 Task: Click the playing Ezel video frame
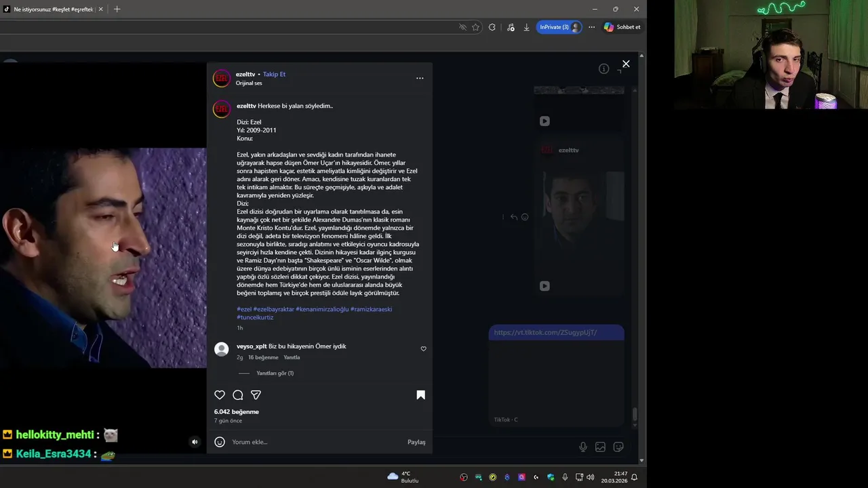pos(103,258)
